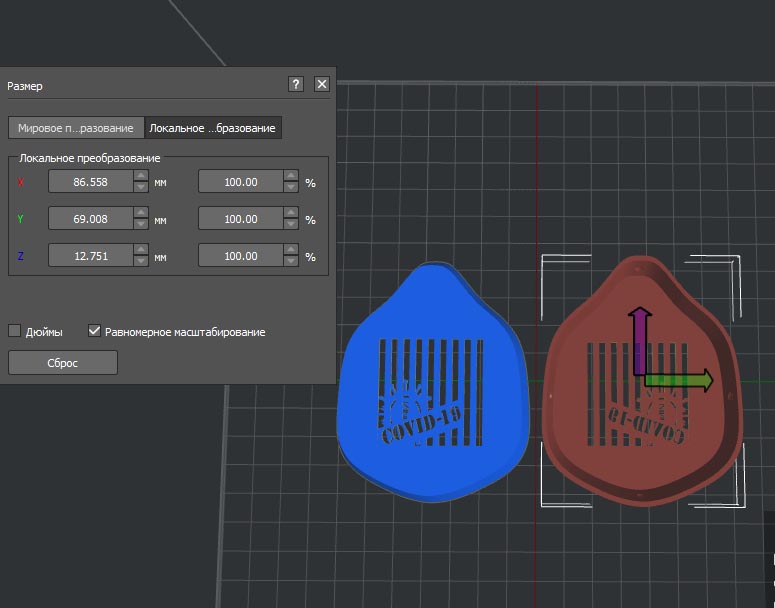
Task: Switch to Мировое преобразование tab
Action: tap(76, 128)
